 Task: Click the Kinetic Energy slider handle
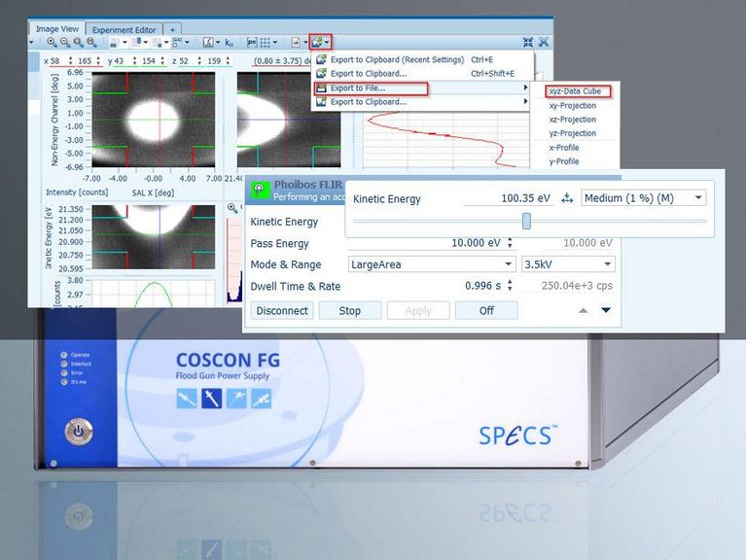[526, 221]
